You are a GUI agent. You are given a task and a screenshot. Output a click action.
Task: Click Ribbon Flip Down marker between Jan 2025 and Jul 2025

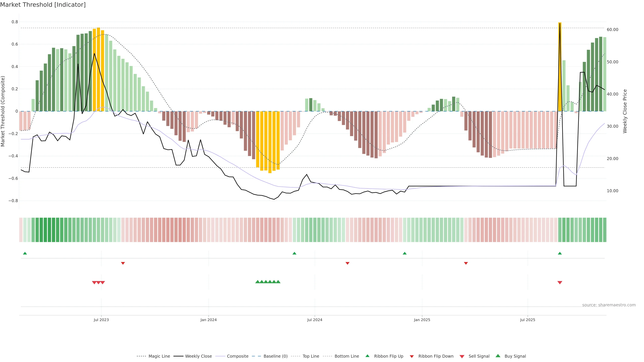tap(466, 263)
